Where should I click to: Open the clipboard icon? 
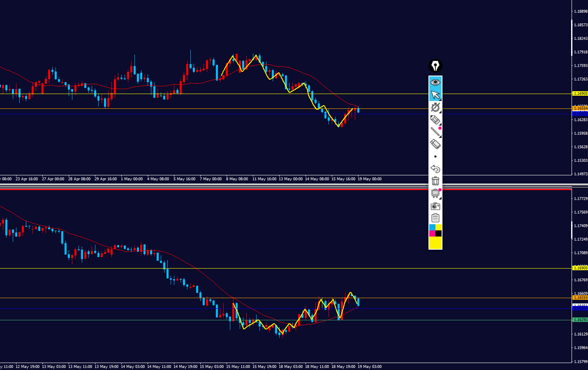(x=435, y=218)
